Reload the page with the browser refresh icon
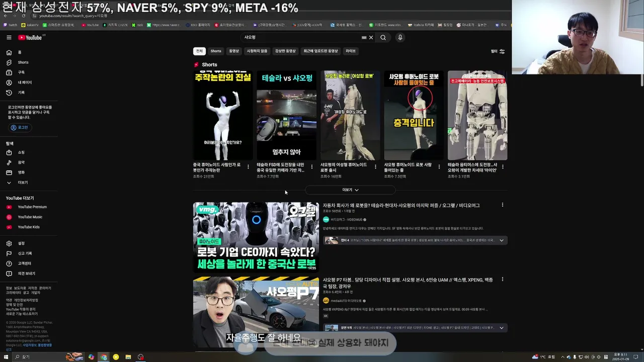Image resolution: width=644 pixels, height=362 pixels. pos(24,16)
